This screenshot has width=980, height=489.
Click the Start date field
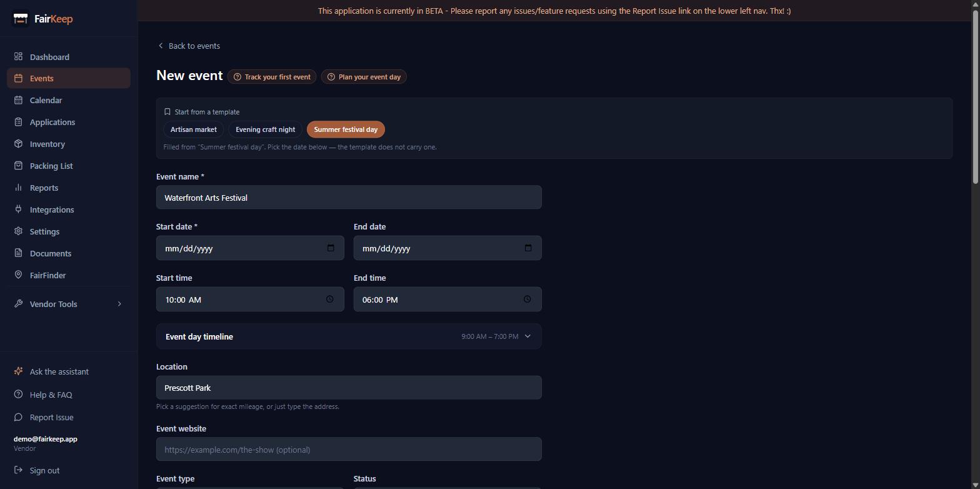pos(250,248)
